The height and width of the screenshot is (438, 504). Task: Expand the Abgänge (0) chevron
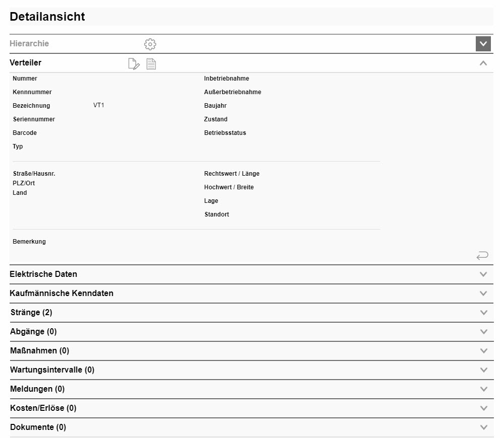[x=483, y=332]
